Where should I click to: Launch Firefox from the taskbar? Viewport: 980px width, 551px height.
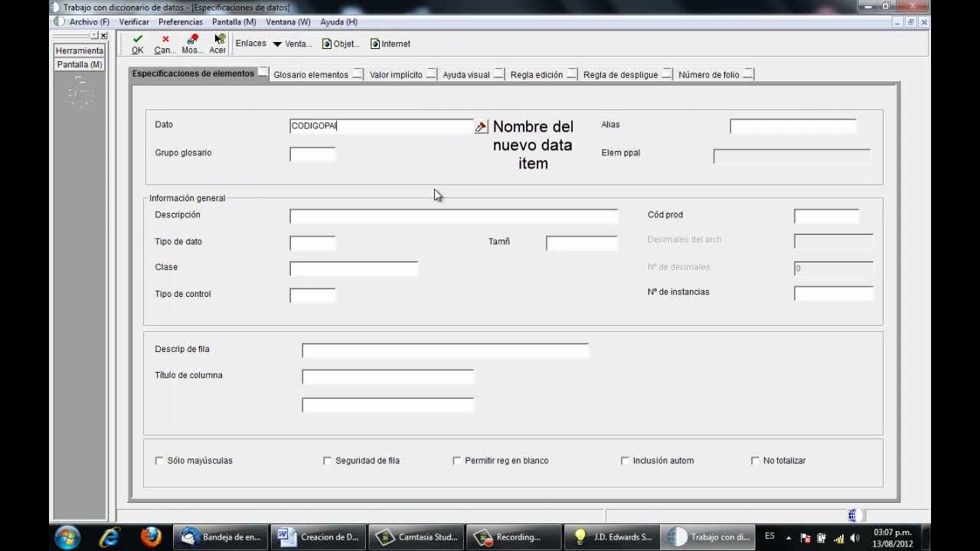click(151, 537)
